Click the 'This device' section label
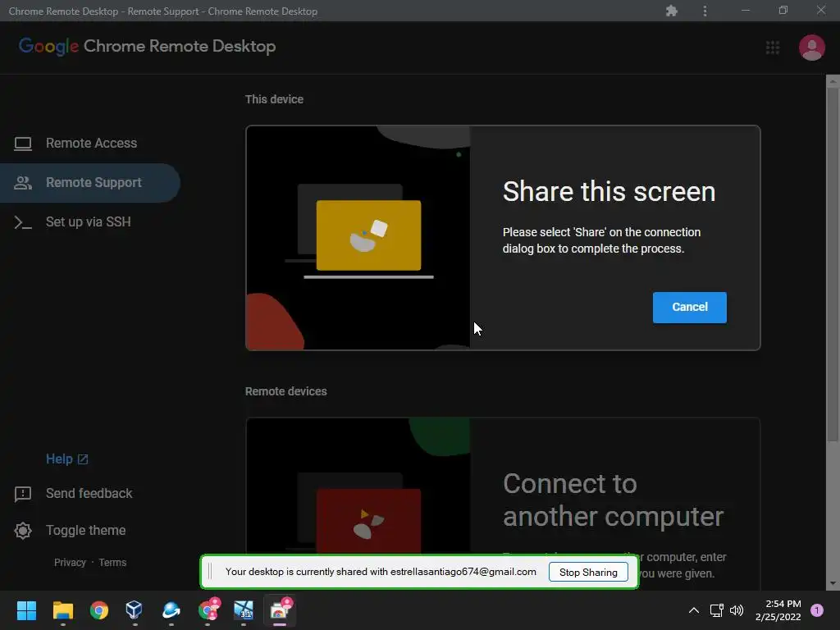The width and height of the screenshot is (840, 630). (x=274, y=99)
